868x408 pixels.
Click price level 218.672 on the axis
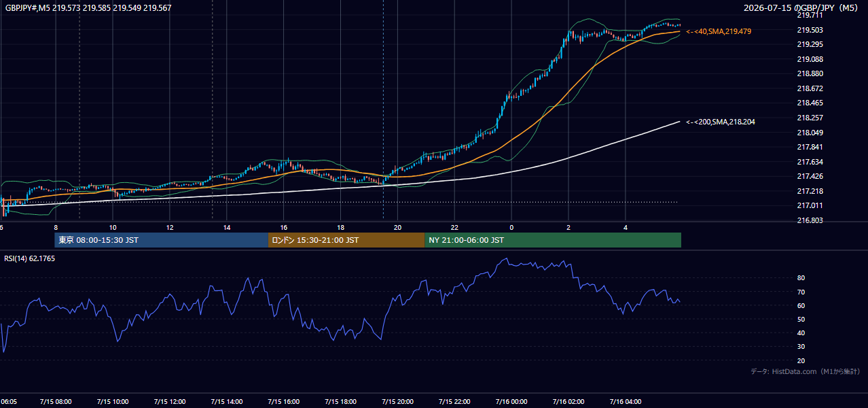(810, 88)
